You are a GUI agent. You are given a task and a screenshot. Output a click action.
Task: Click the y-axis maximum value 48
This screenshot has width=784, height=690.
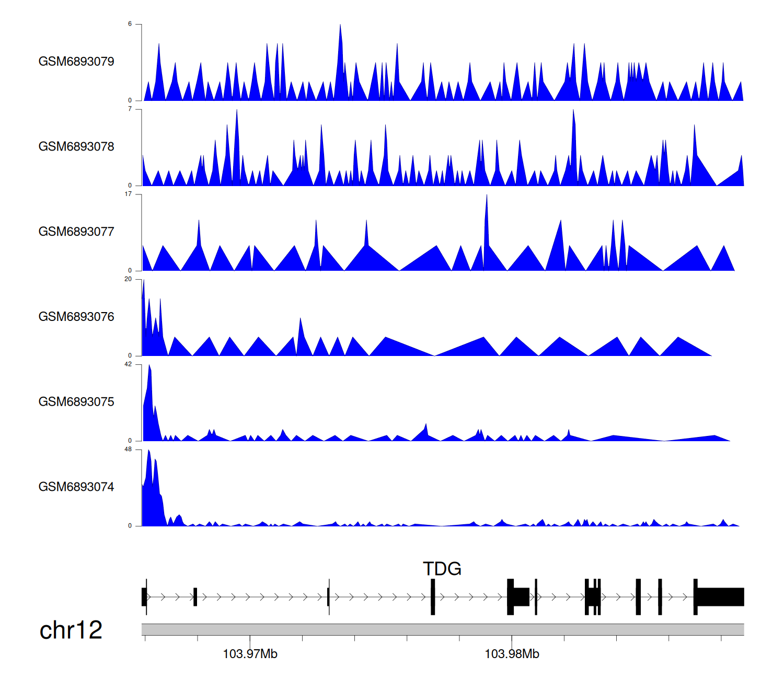pyautogui.click(x=128, y=450)
